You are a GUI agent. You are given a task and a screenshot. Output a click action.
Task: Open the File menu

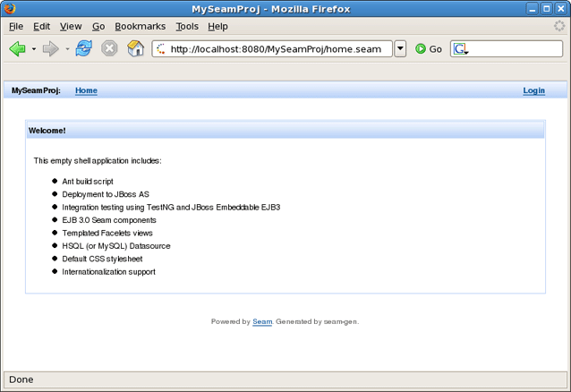pyautogui.click(x=16, y=26)
